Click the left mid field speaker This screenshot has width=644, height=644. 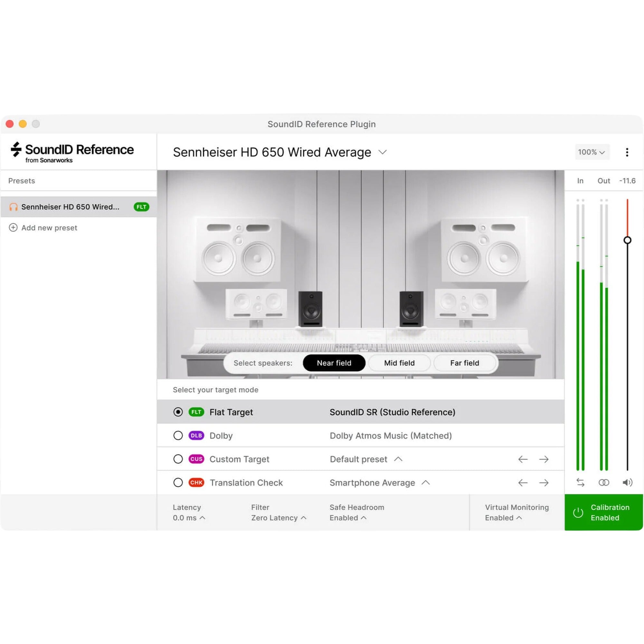pos(256,304)
